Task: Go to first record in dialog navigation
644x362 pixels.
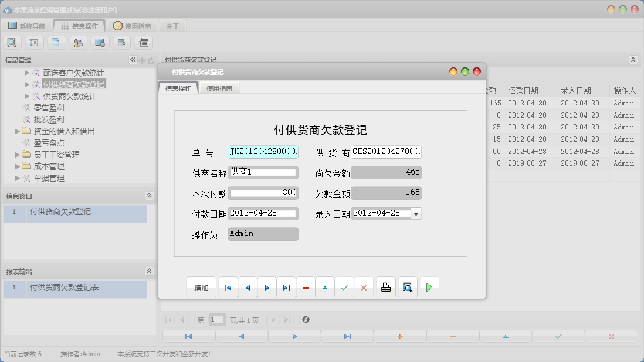Action: click(228, 288)
